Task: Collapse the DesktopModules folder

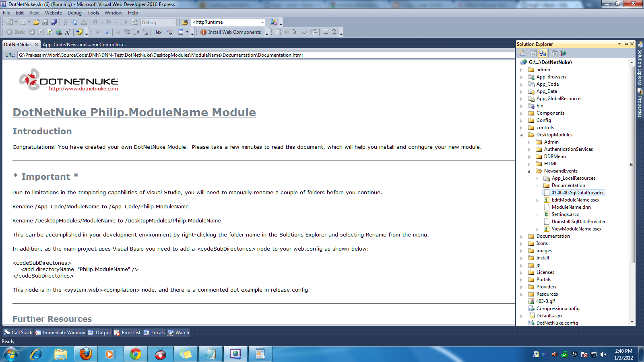Action: point(522,135)
